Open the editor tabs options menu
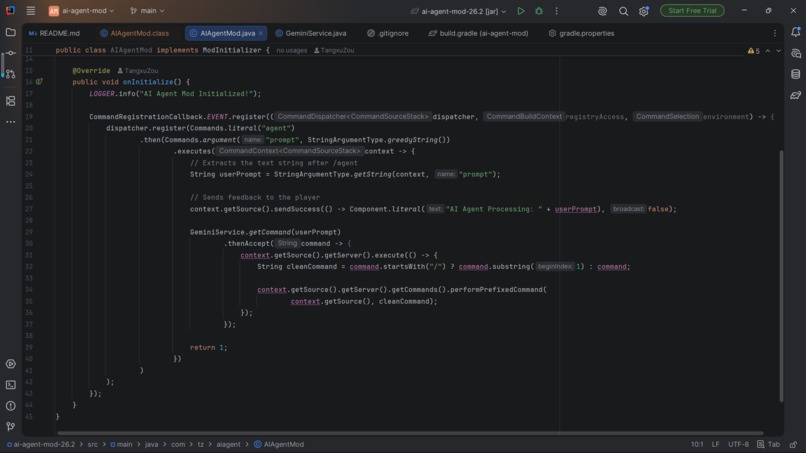Image resolution: width=806 pixels, height=453 pixels. [x=775, y=33]
